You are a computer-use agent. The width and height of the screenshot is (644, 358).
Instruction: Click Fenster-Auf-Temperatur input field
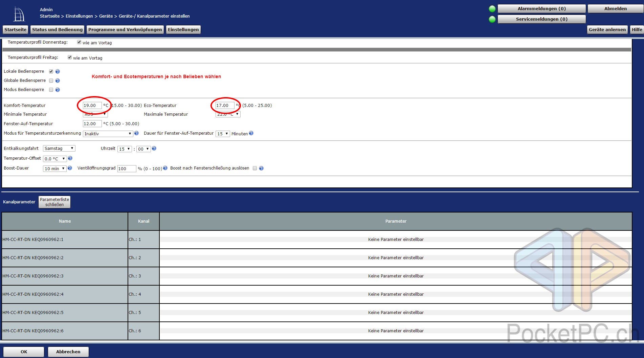pyautogui.click(x=92, y=124)
